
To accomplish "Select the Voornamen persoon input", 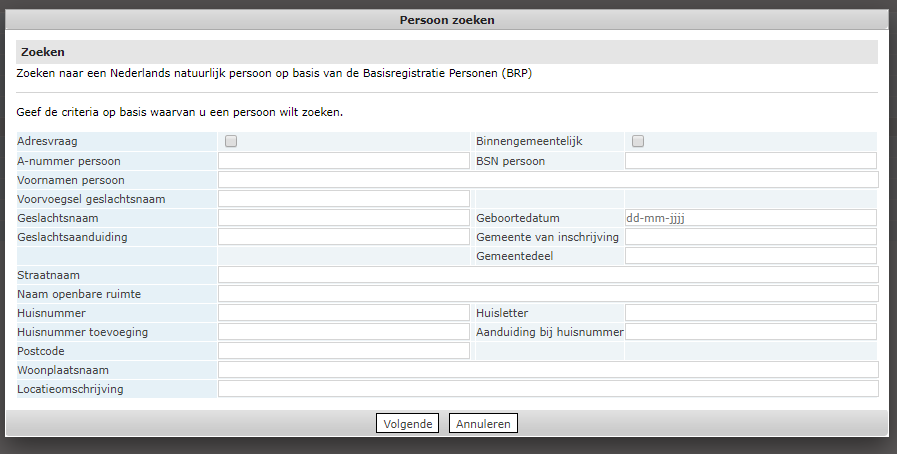I will point(547,180).
